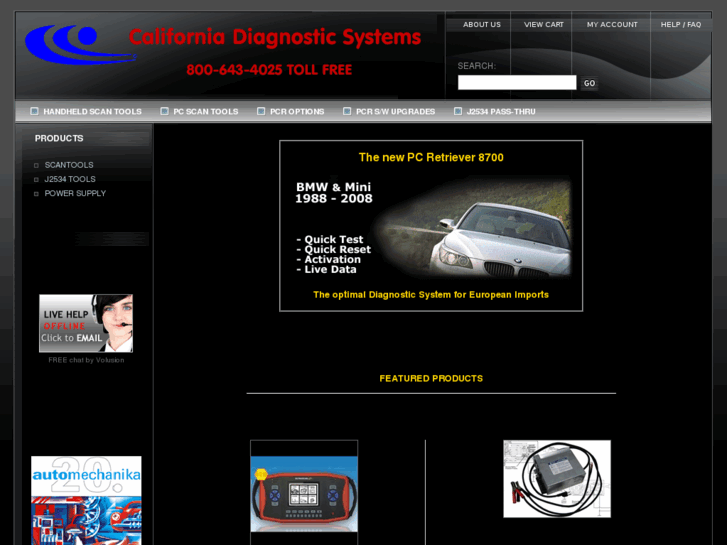
Task: Click the Products sidebar heading
Action: coord(59,138)
